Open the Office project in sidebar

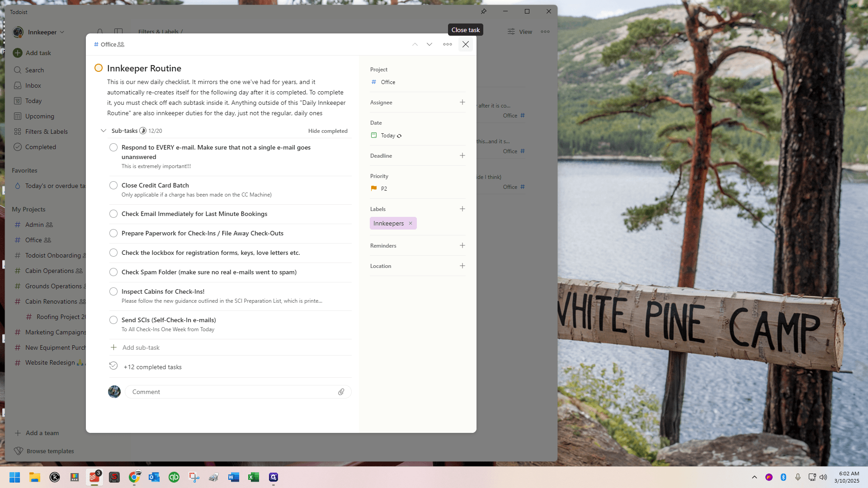[x=33, y=240]
